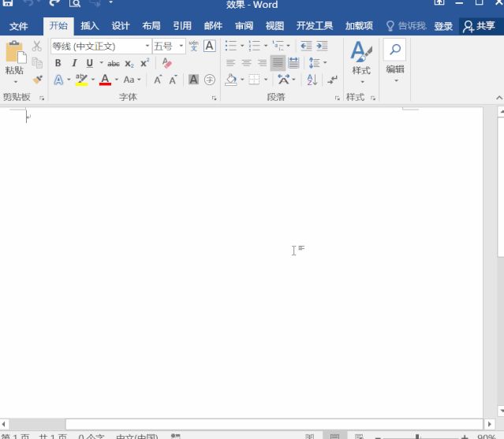Screen dimensions: 504x439
Task: Open numbering library dropdown arrow
Action: coord(266,46)
